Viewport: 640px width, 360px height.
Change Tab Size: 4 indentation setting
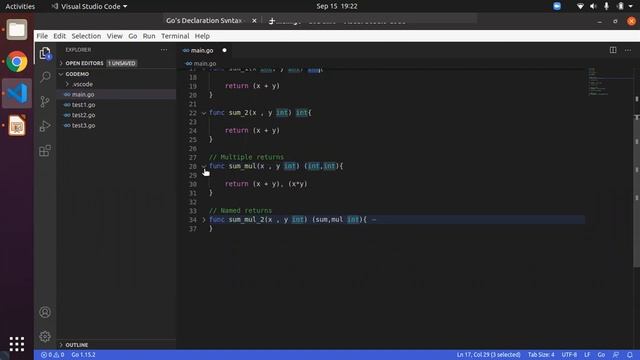point(541,355)
